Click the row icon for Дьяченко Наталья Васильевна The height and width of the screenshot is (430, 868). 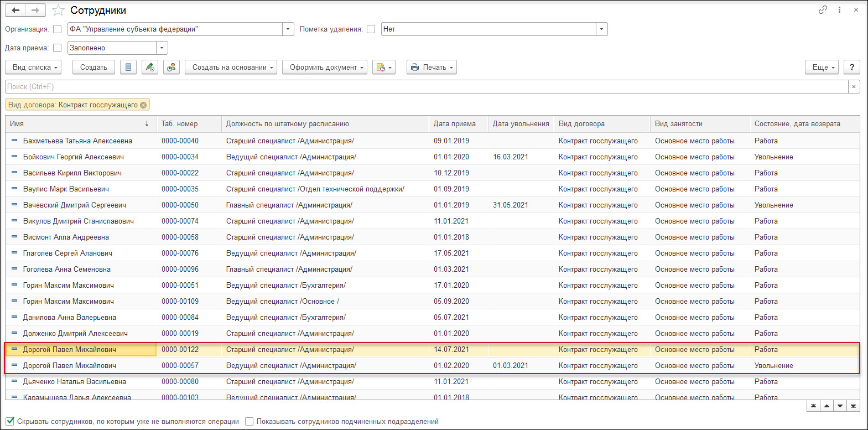coord(14,381)
